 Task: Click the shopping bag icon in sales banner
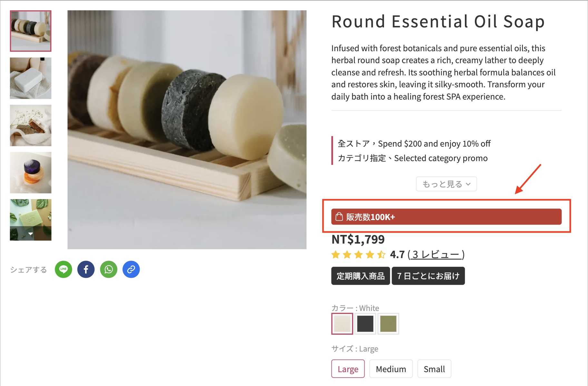pos(339,217)
